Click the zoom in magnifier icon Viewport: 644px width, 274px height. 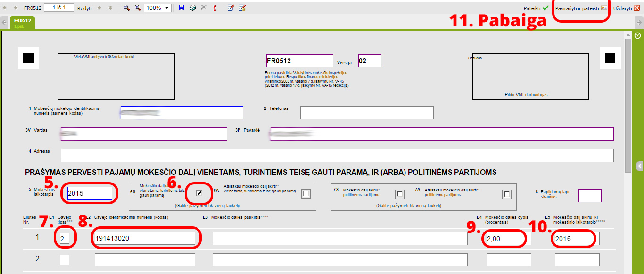[x=138, y=8]
